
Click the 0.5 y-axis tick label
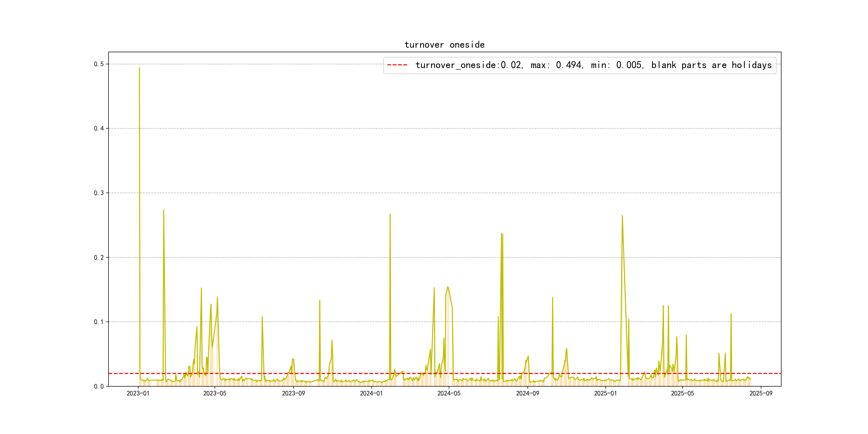point(99,64)
